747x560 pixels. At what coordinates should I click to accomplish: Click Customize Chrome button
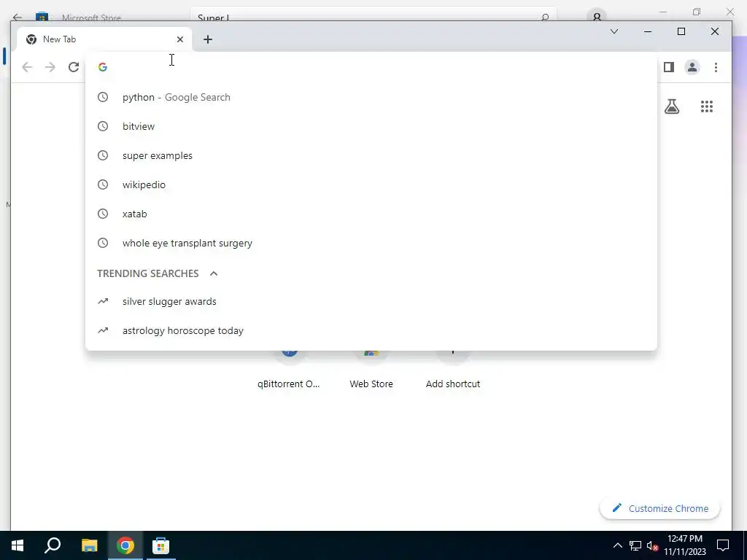click(659, 508)
